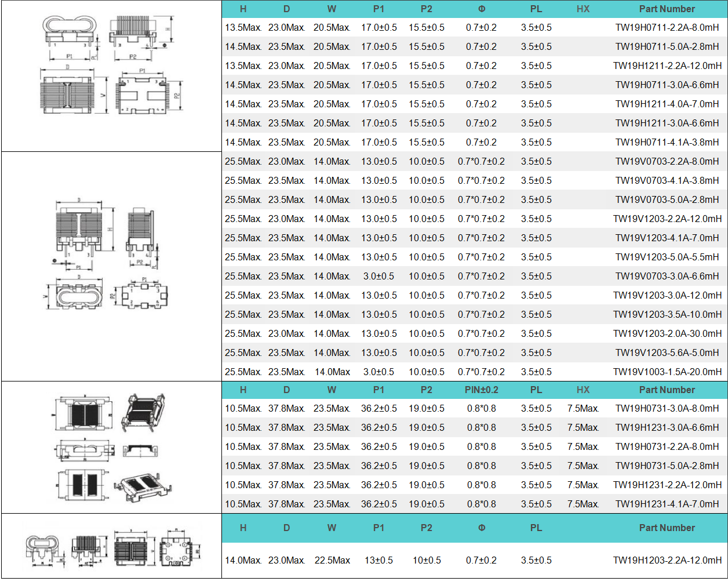The height and width of the screenshot is (585, 728).
Task: Click the HX header in the topmost header row
Action: 583,9
